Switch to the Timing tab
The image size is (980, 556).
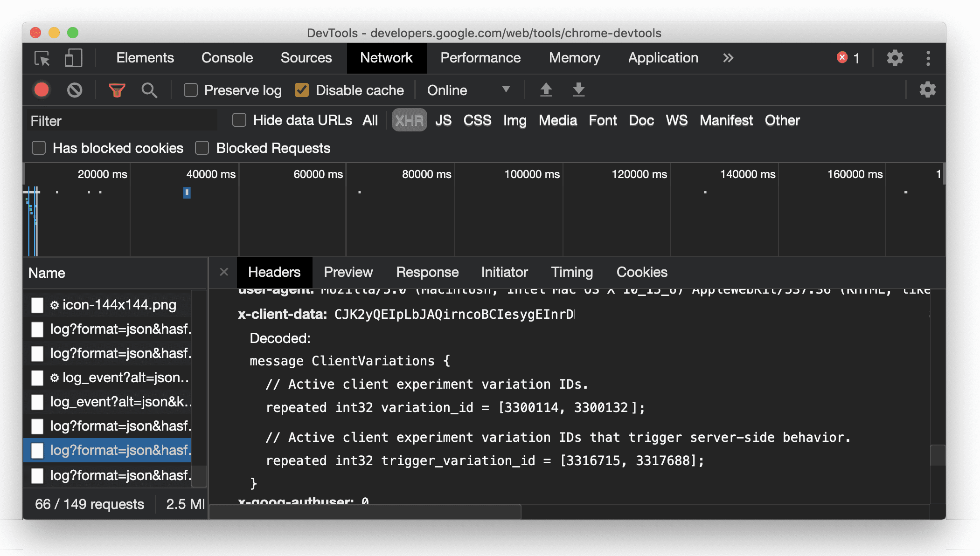coord(571,272)
